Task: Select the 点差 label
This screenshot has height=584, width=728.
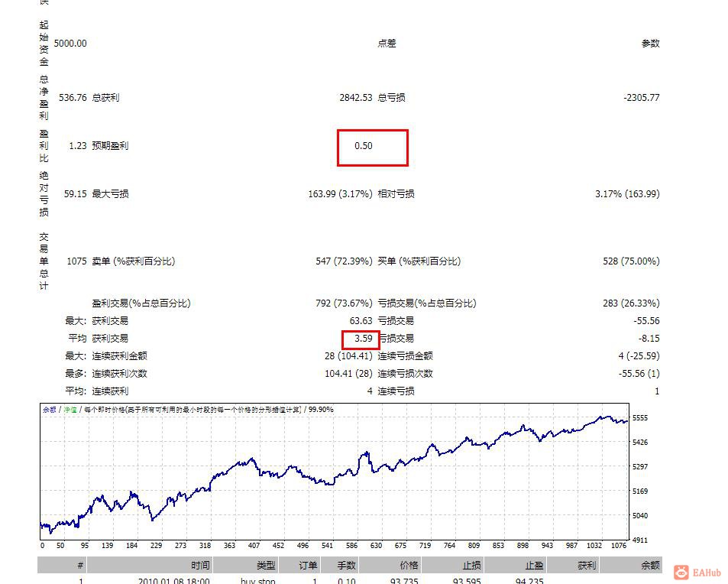Action: click(387, 44)
